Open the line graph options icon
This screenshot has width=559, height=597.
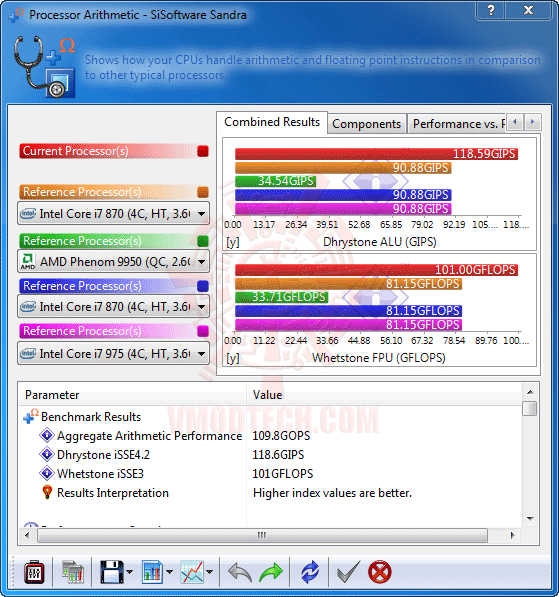point(192,572)
